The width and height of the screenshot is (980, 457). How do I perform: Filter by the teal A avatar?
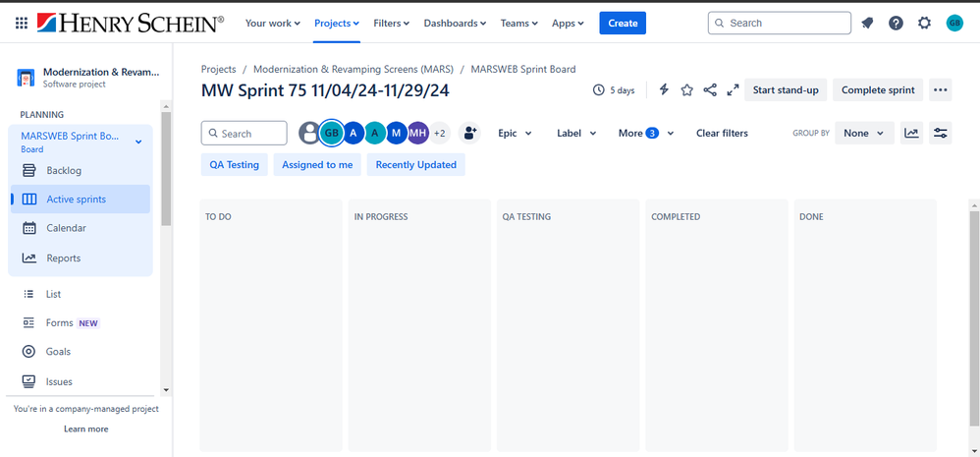pyautogui.click(x=375, y=133)
